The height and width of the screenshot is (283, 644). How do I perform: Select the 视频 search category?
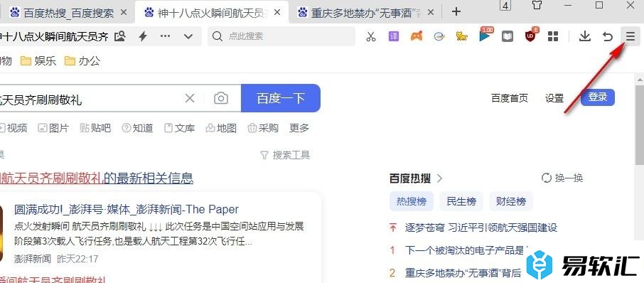14,128
